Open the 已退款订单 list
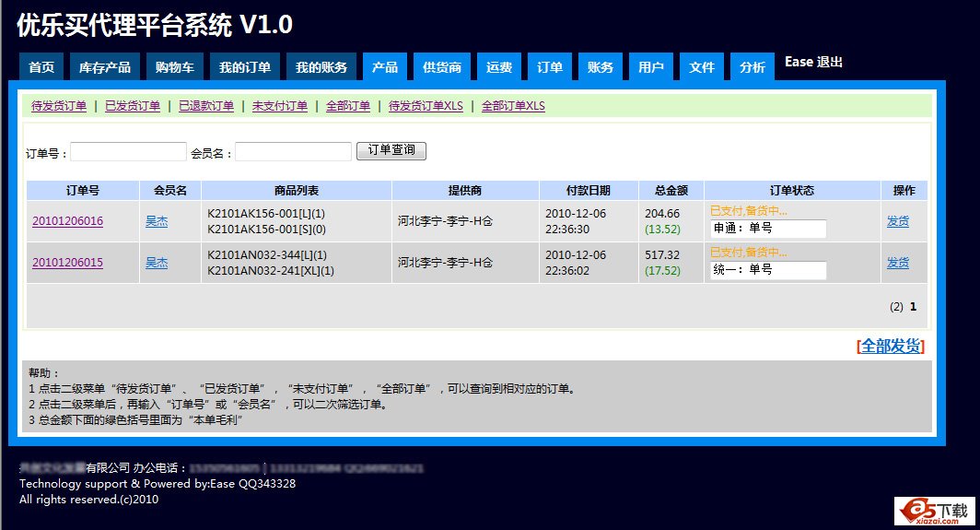980x530 pixels. click(x=206, y=106)
